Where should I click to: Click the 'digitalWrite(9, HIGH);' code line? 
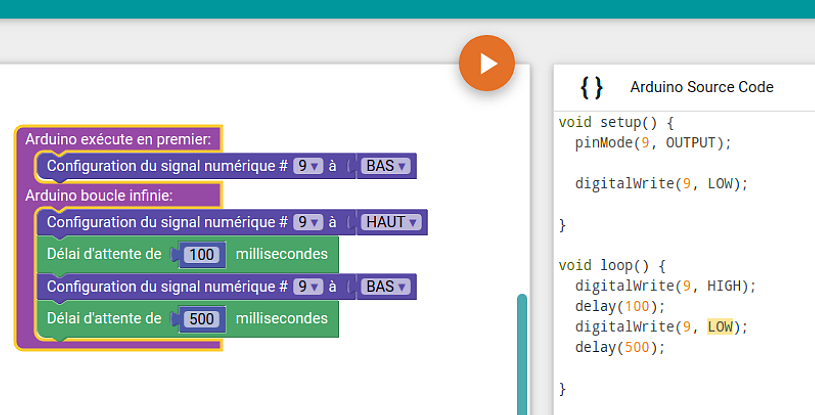tap(666, 286)
